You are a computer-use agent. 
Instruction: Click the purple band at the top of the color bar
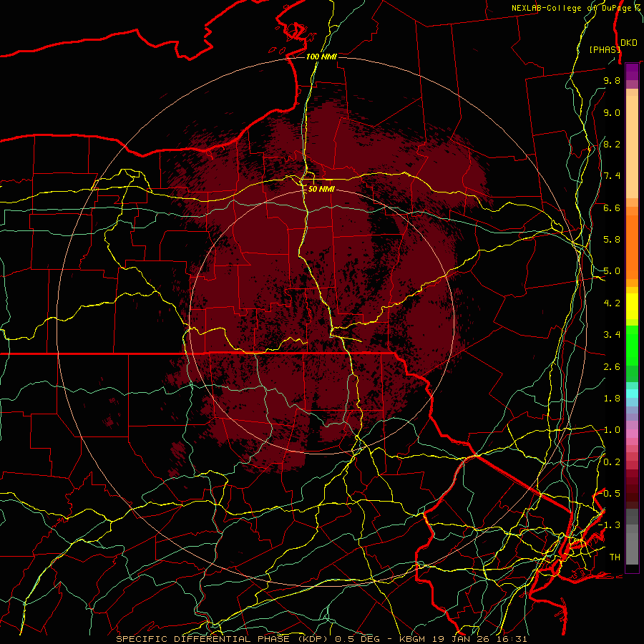point(632,72)
